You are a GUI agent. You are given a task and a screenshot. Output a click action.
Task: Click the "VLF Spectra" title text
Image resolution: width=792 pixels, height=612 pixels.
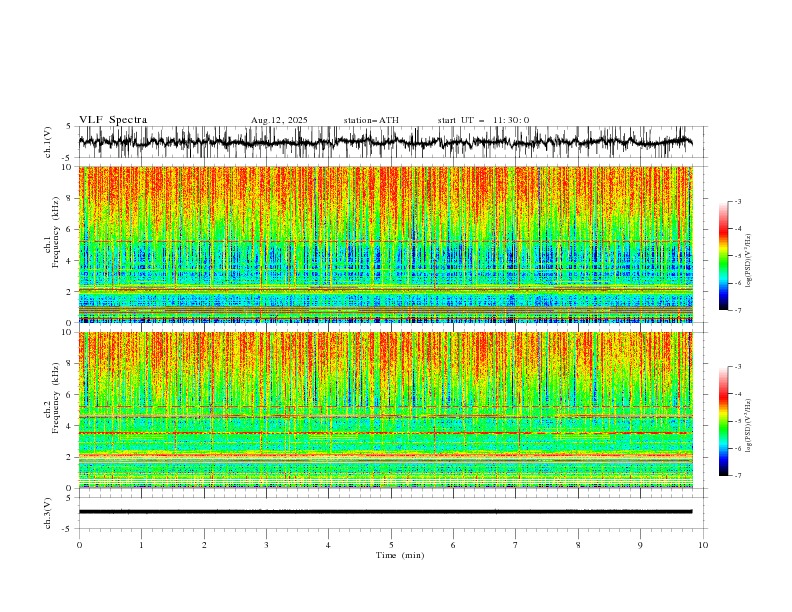(113, 120)
